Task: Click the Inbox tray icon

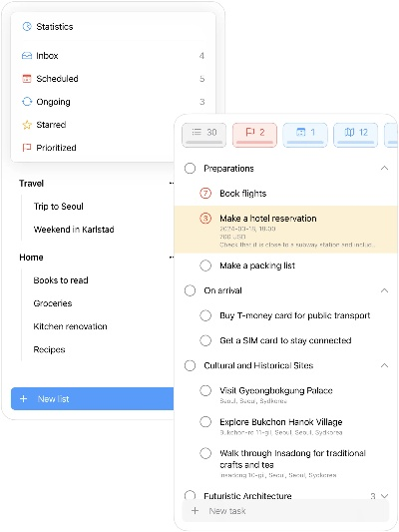Action: coord(27,56)
